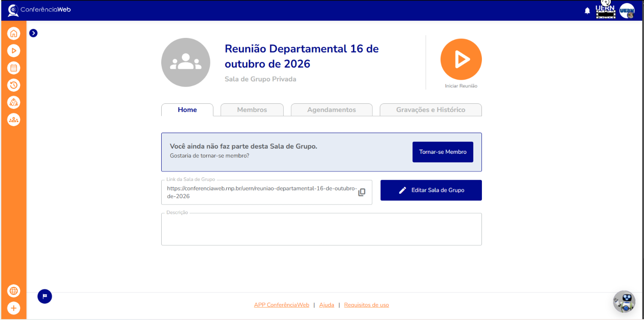
Task: Click the globe language icon in the sidebar
Action: pyautogui.click(x=14, y=291)
